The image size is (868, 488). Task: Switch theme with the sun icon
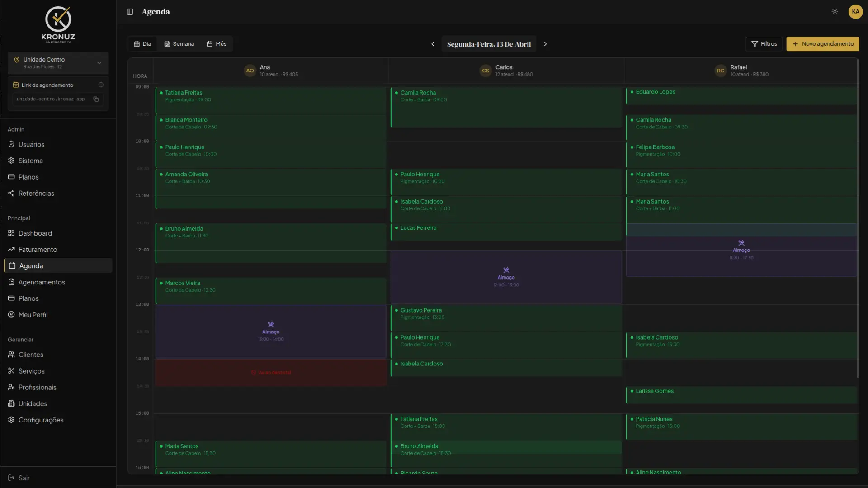pyautogui.click(x=835, y=12)
